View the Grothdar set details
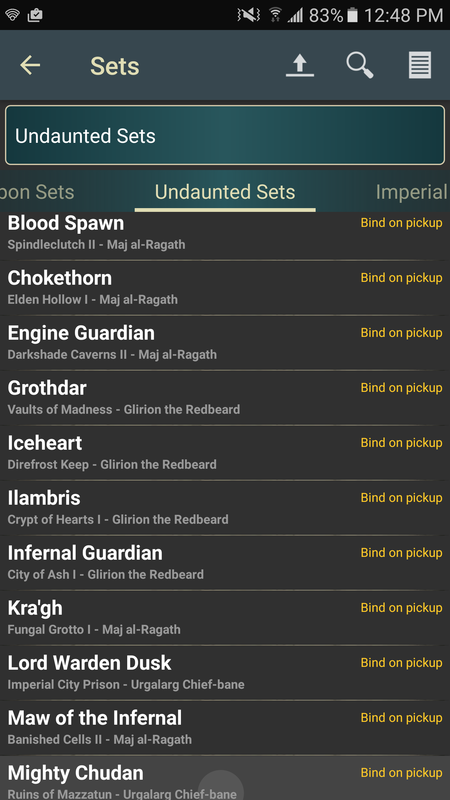The image size is (450, 800). coord(225,398)
